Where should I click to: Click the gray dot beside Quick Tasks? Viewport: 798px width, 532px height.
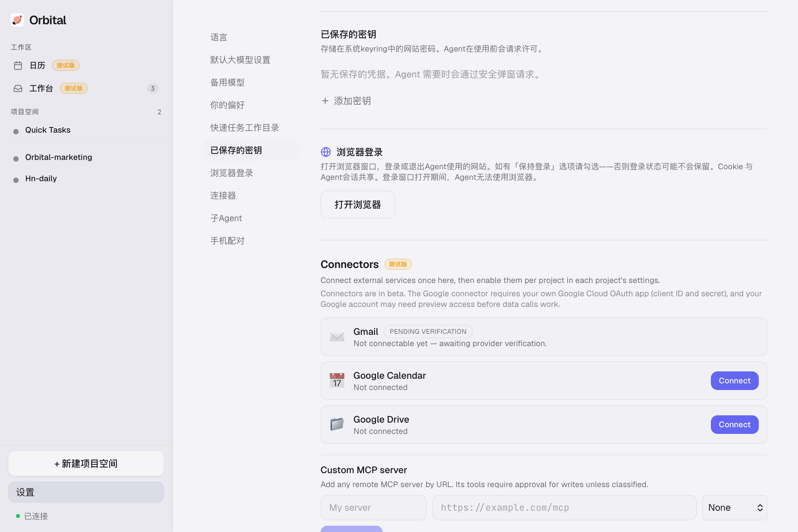(16, 132)
